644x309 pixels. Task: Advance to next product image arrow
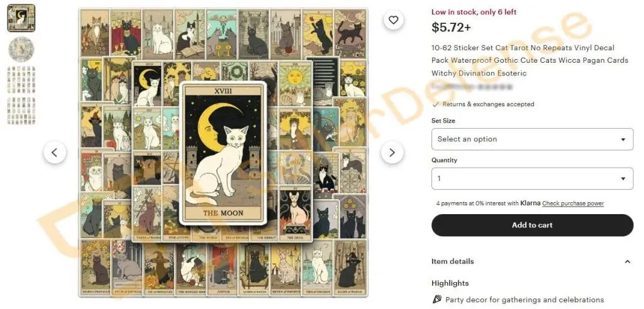pyautogui.click(x=392, y=153)
